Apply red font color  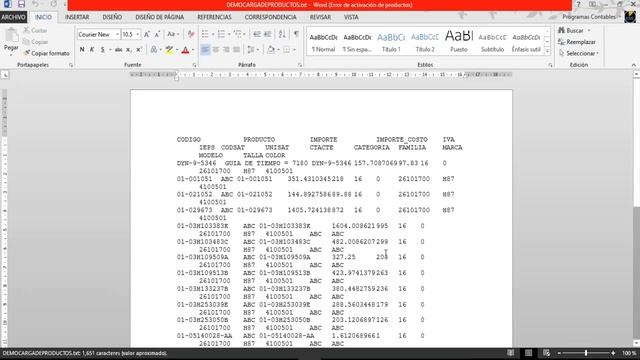(185, 50)
